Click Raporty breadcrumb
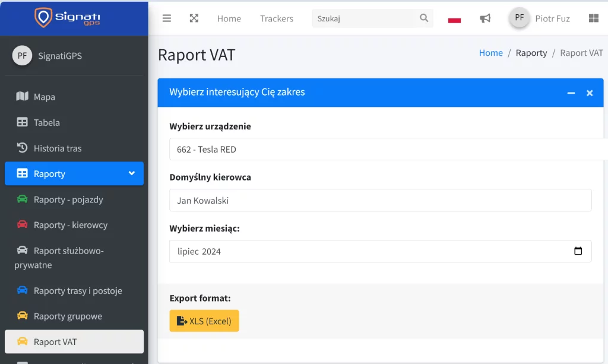The height and width of the screenshot is (364, 608). (531, 53)
